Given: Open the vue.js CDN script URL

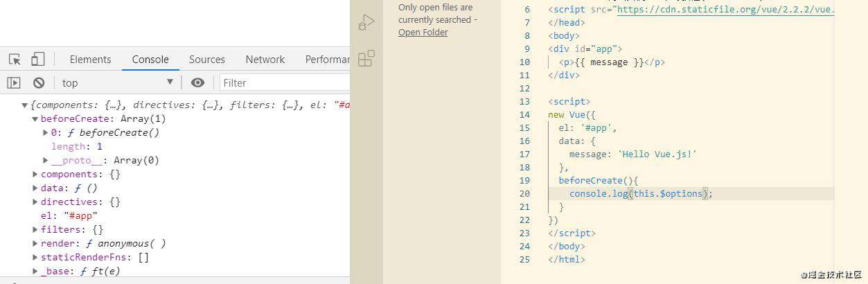Looking at the screenshot, I should 725,10.
